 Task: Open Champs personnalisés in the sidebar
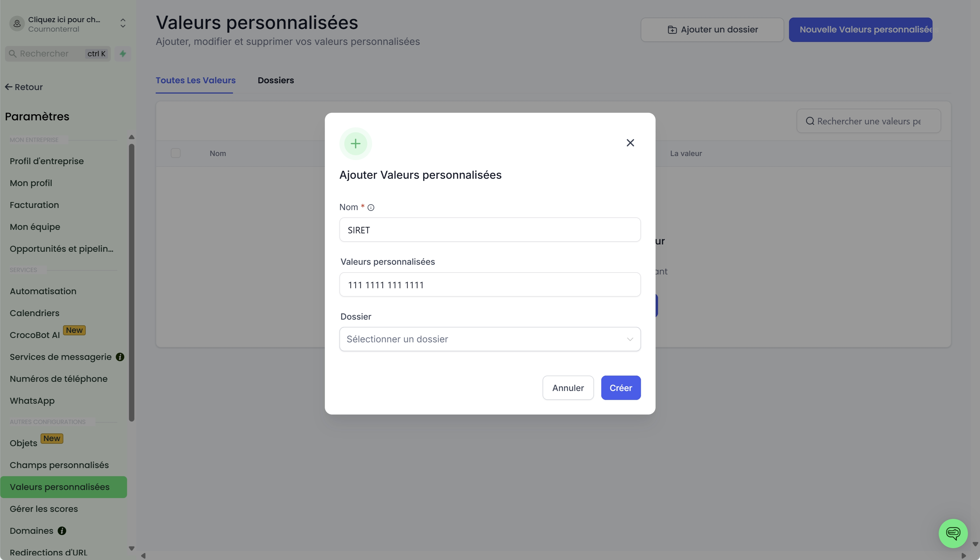pyautogui.click(x=59, y=465)
